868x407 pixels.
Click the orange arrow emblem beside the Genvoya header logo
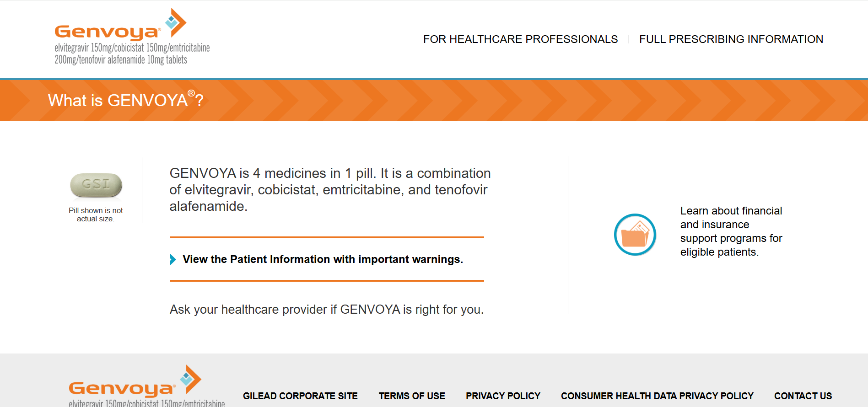(x=176, y=22)
